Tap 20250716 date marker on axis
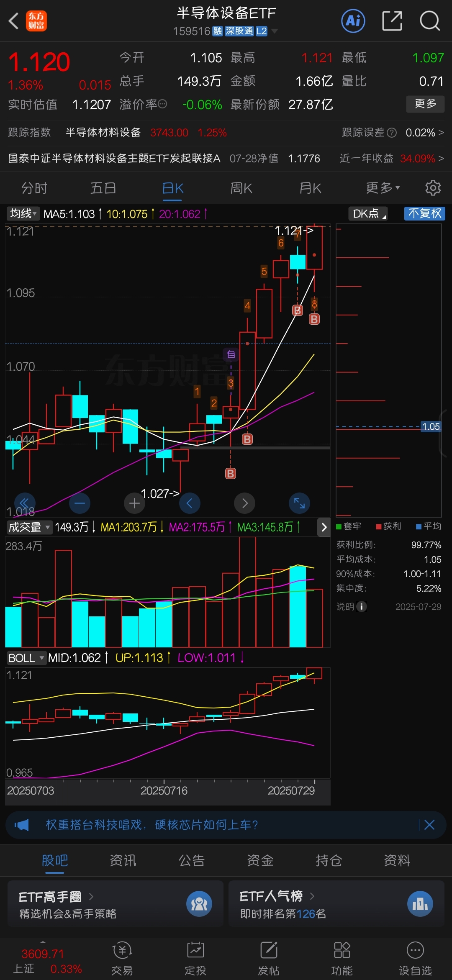This screenshot has height=980, width=452. (164, 790)
